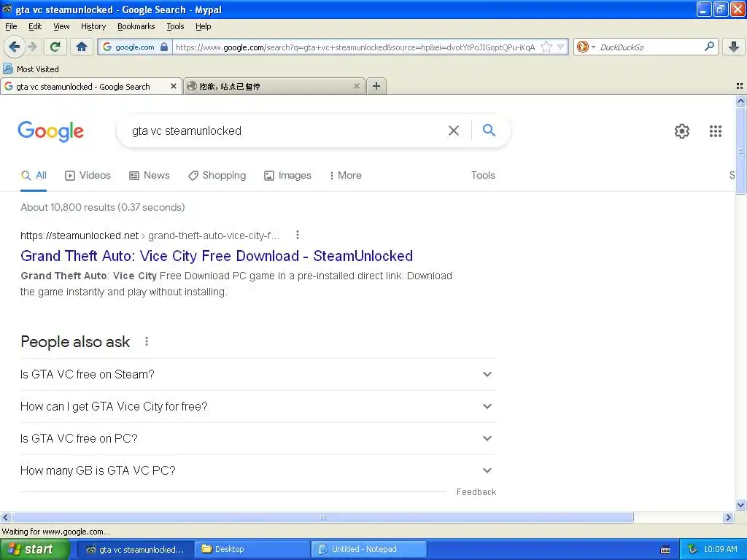This screenshot has width=747, height=560.
Task: Select the gta vc steamunlocked tab
Action: 90,86
